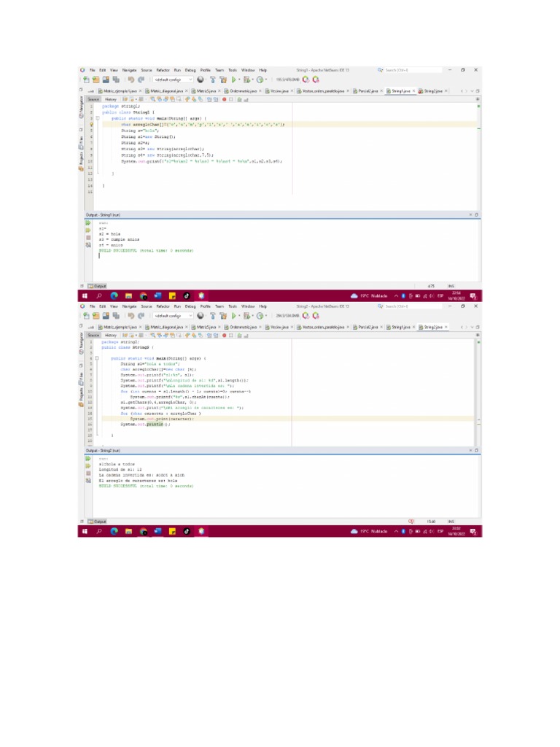Click red Stop icon in Output - String2 panel
Viewport: 560px width, 747px height.
coord(88,473)
